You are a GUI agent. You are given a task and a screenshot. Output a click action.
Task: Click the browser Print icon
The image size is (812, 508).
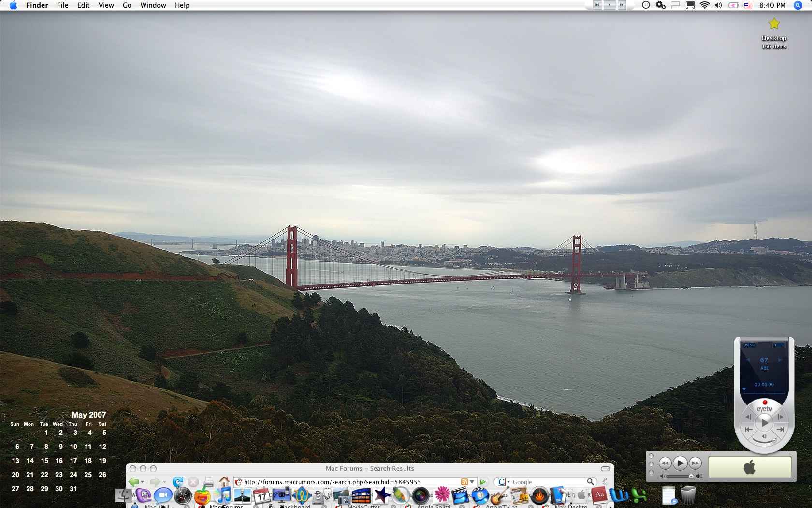pos(209,482)
